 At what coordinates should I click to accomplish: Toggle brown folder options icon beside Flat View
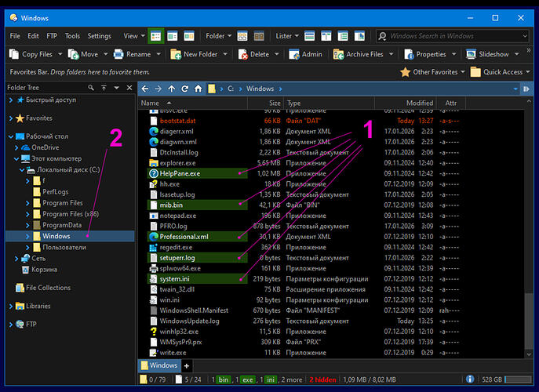tap(259, 36)
